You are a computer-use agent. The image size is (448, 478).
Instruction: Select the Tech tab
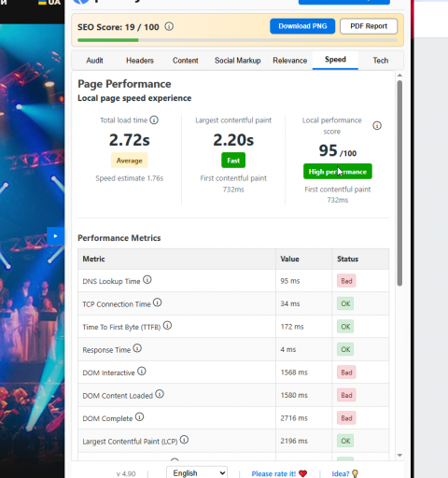click(x=381, y=61)
